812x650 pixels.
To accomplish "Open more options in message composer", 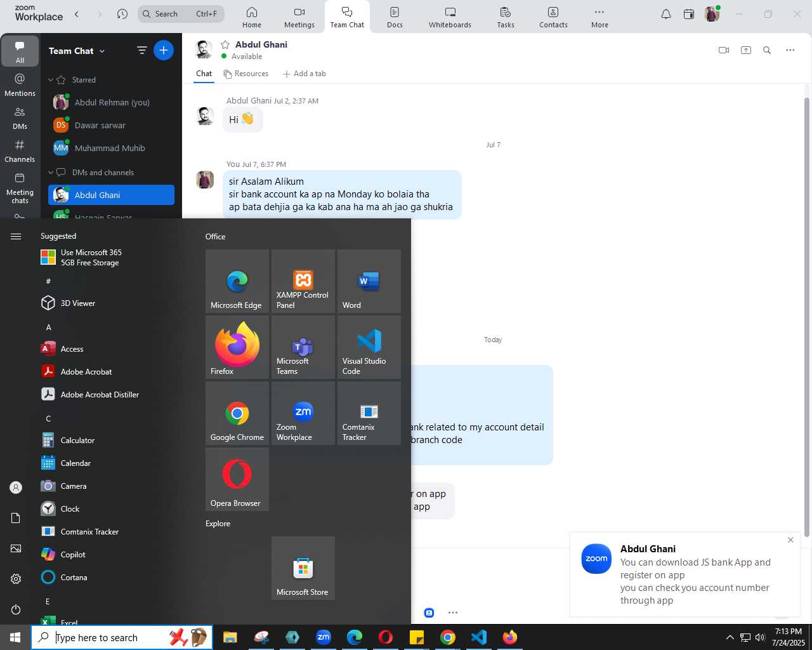I will pyautogui.click(x=453, y=613).
